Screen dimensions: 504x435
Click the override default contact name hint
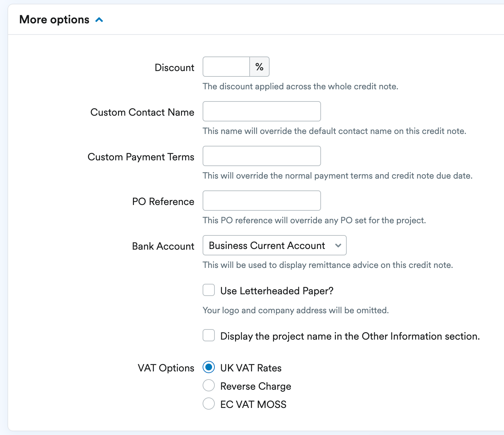[x=335, y=131]
